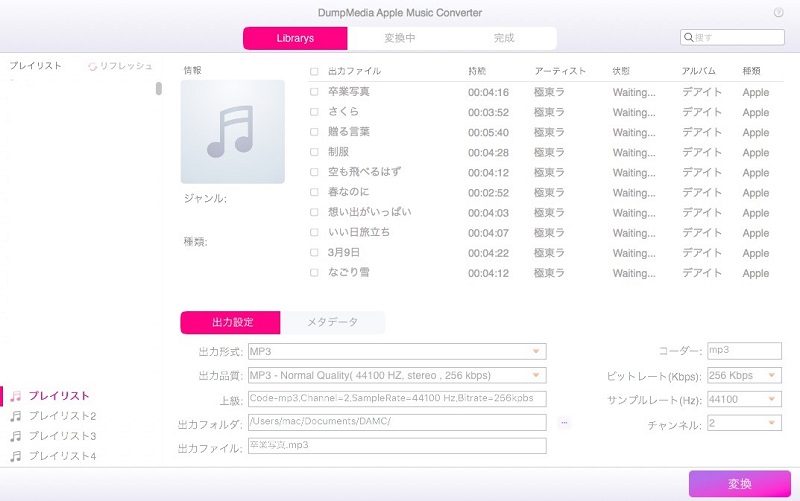Switch to the 完成 tab
This screenshot has height=501, width=800.
[x=504, y=38]
